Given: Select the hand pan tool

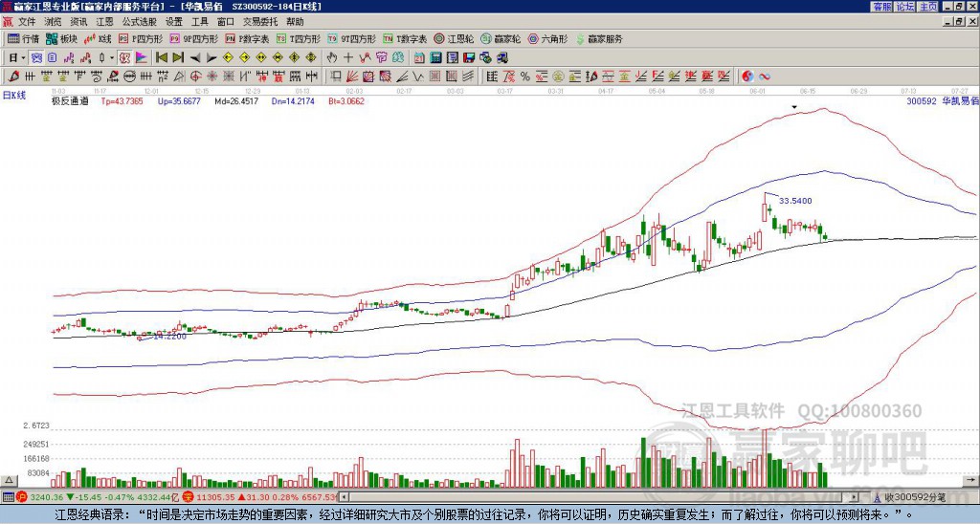Looking at the screenshot, I should (x=332, y=58).
